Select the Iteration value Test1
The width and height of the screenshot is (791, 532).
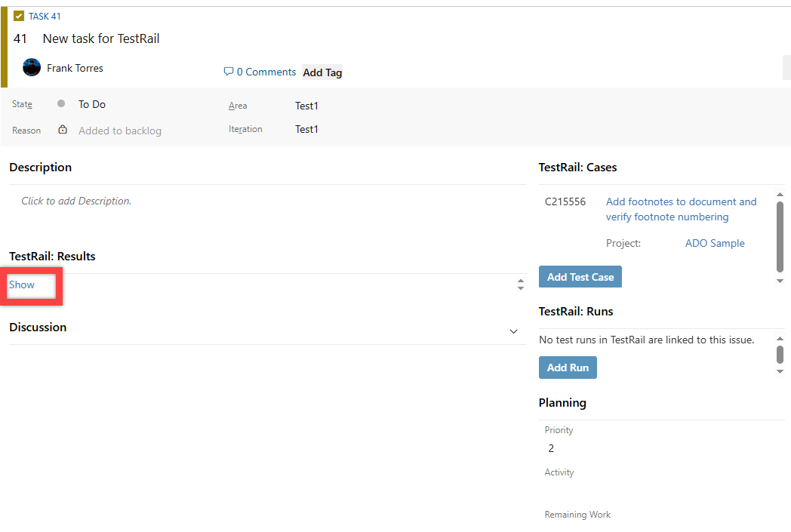[x=306, y=130]
